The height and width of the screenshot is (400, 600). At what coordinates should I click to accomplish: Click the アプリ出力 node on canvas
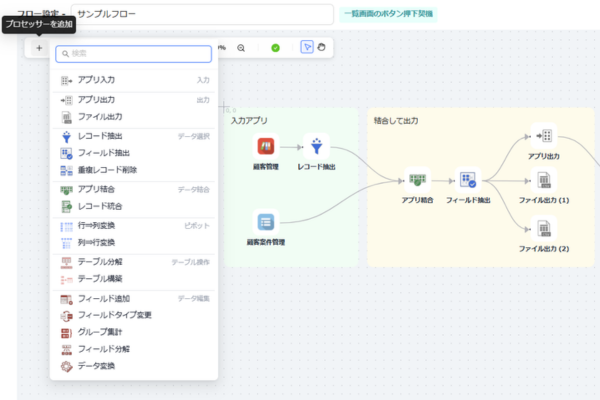click(x=544, y=136)
